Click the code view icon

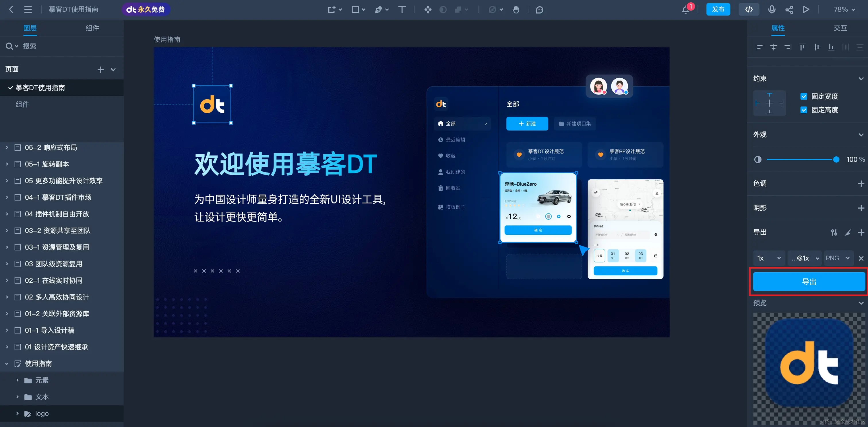point(749,9)
